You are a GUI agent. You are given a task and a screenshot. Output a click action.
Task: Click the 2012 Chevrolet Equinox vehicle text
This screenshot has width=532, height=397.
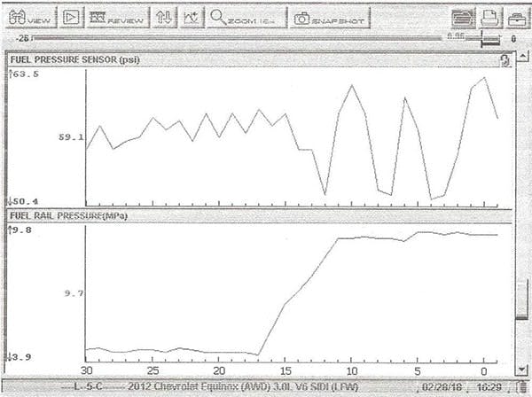click(243, 387)
